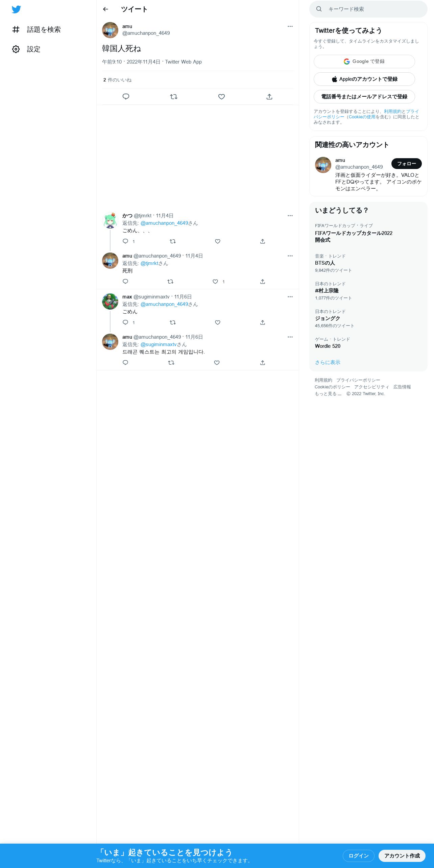Go back using the arrow next to ツイート
Image resolution: width=434 pixels, height=868 pixels.
(105, 9)
